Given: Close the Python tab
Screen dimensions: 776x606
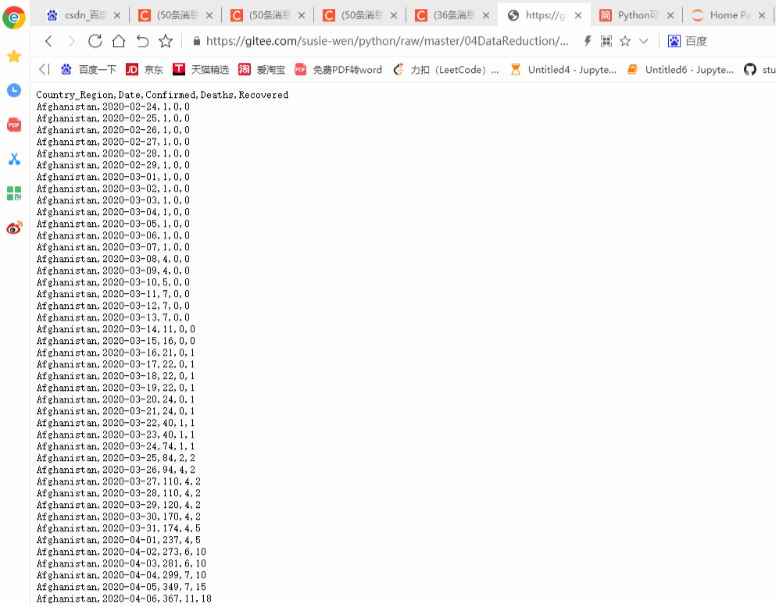Looking at the screenshot, I should [x=670, y=15].
